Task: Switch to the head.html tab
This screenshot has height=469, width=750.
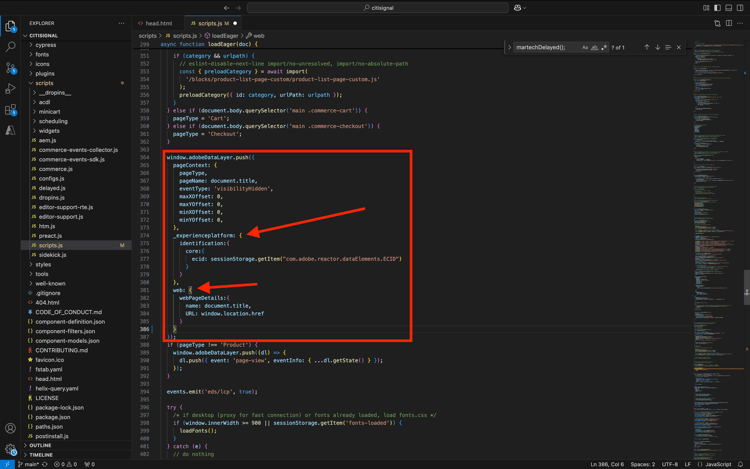Action: [x=158, y=23]
